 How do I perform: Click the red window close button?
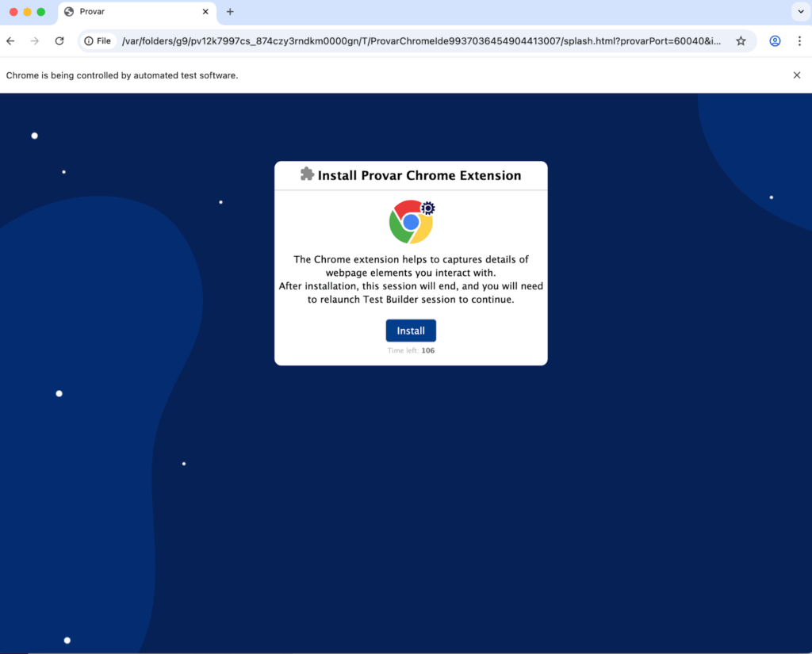(x=14, y=11)
